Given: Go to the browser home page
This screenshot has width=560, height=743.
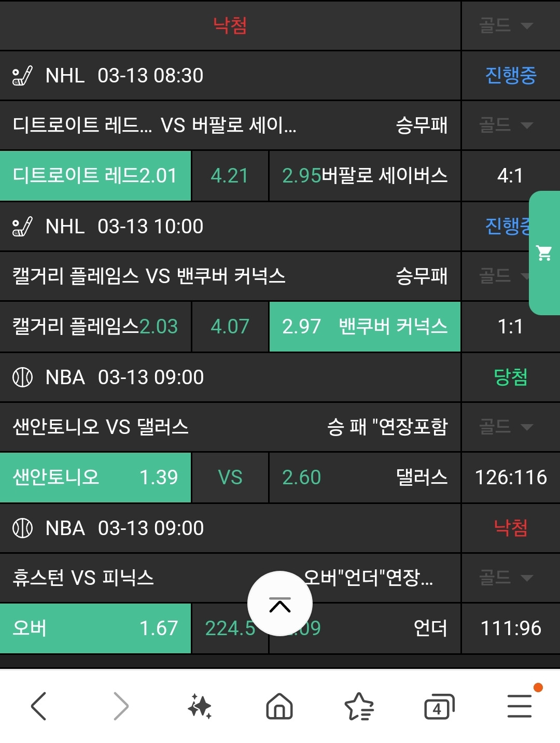Looking at the screenshot, I should [x=279, y=706].
